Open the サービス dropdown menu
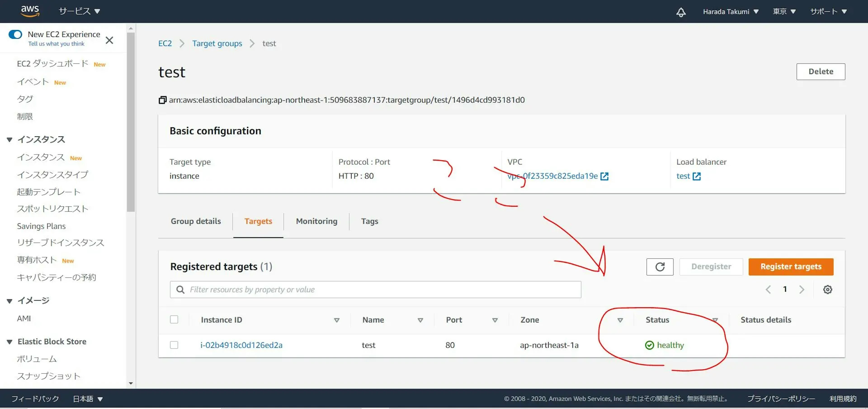The width and height of the screenshot is (868, 409). click(x=79, y=12)
